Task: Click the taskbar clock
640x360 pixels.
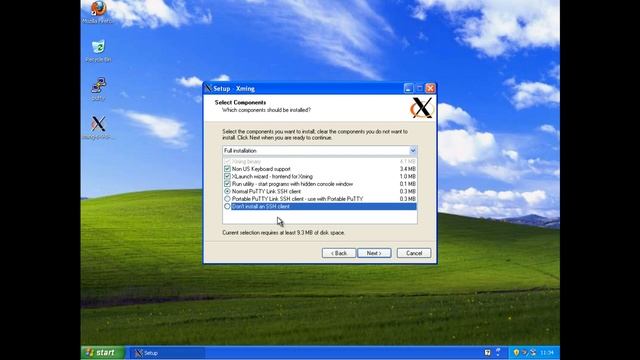Action: 547,353
